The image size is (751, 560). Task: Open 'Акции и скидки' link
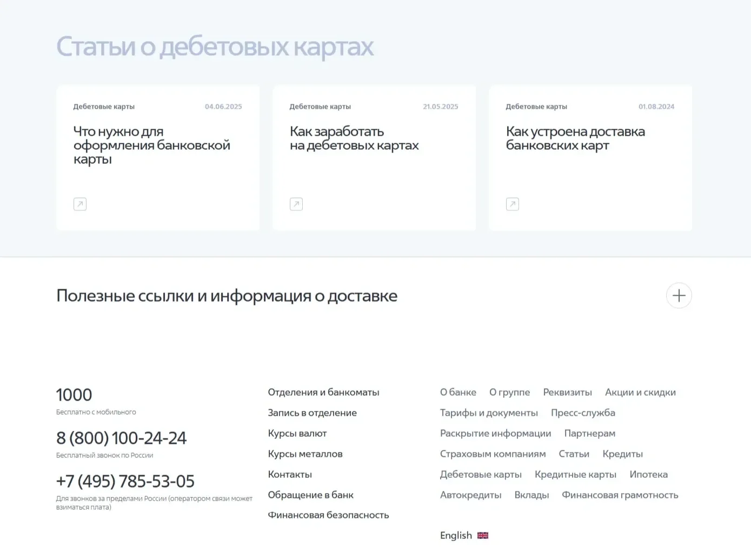pos(640,392)
